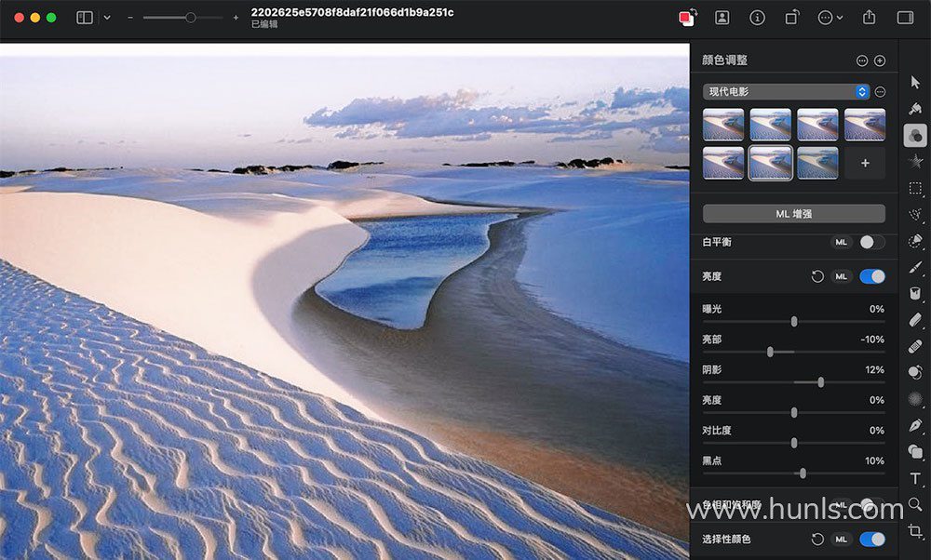Add a new adjustment with plus icon

(880, 60)
